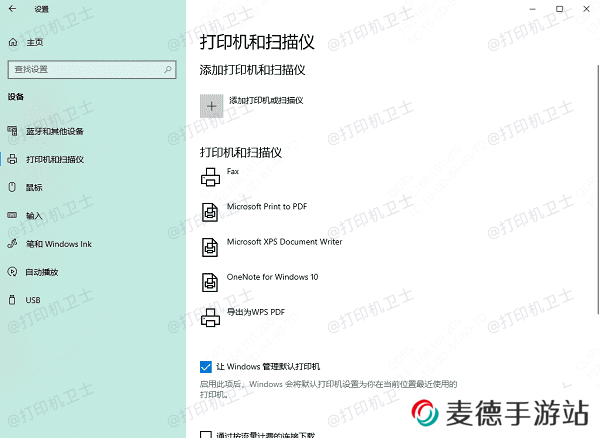The image size is (600, 438).
Task: Select Microsoft Print to PDF entry
Action: click(x=267, y=207)
